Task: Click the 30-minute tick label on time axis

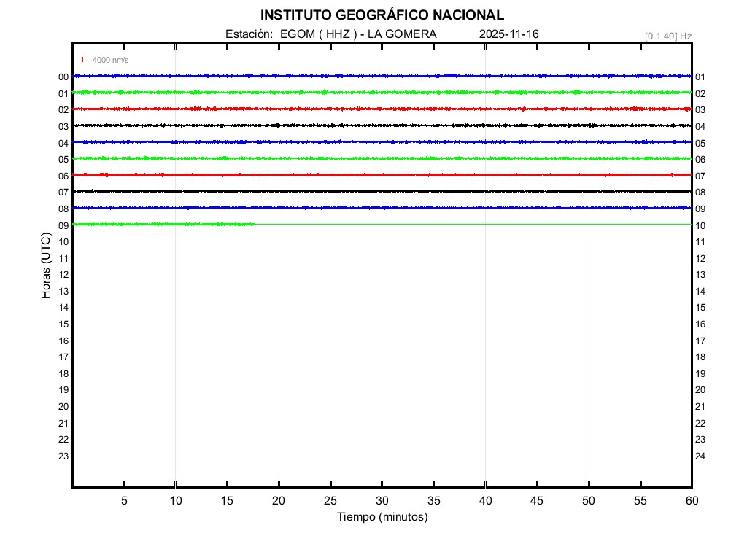Action: 382,500
